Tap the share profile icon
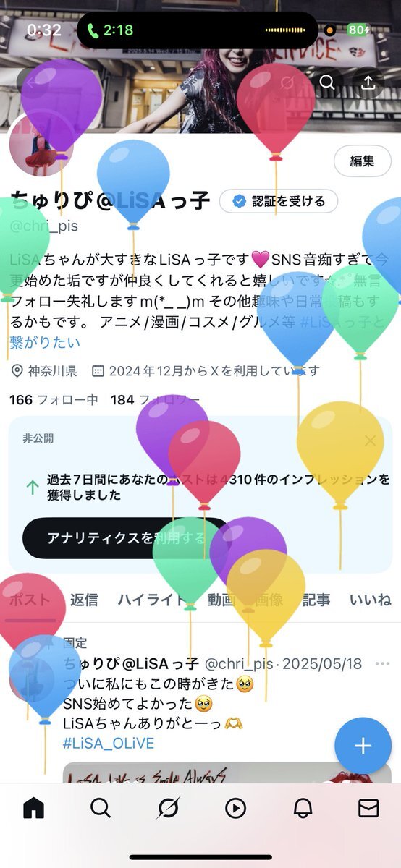The image size is (401, 868). tap(368, 82)
